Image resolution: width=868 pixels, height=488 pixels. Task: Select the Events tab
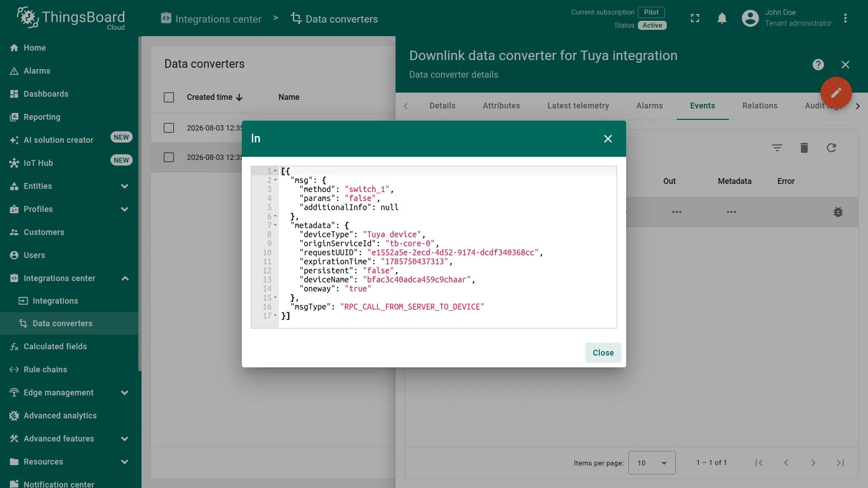[702, 106]
